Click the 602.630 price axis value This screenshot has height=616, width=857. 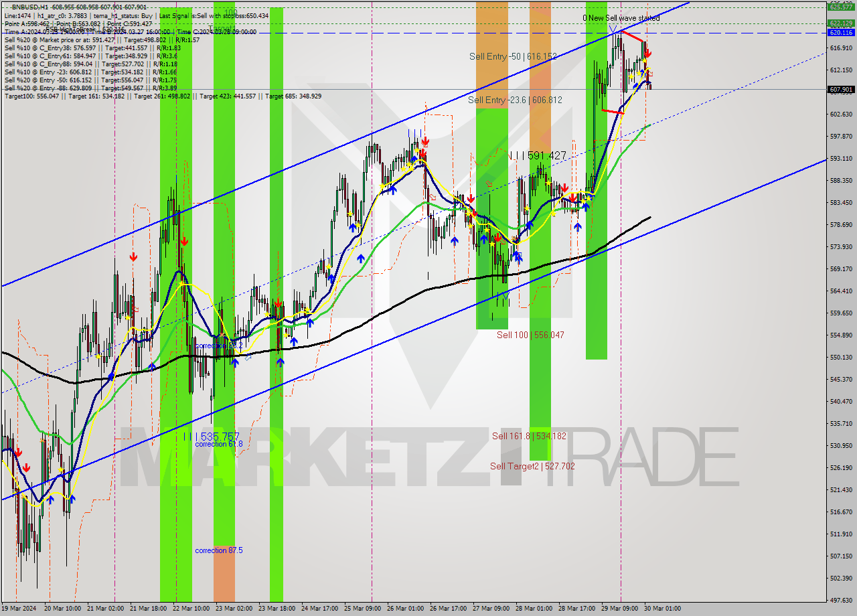(841, 114)
